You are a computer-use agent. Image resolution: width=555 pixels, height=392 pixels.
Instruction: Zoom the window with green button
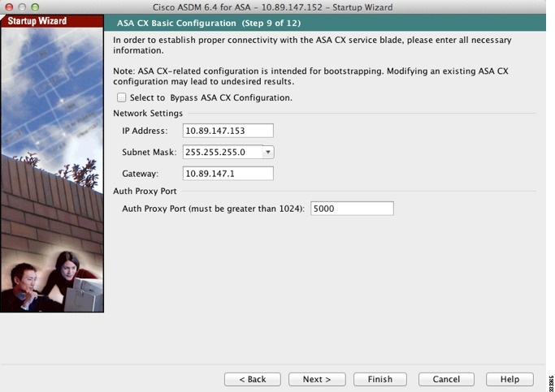click(35, 7)
